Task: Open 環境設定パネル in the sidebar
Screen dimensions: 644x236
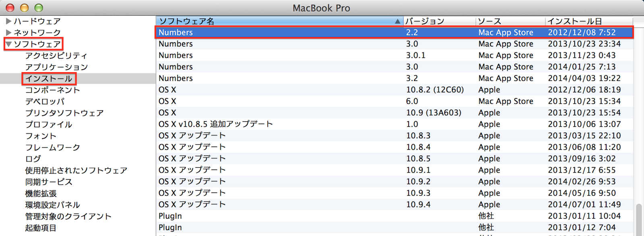Action: [x=52, y=205]
